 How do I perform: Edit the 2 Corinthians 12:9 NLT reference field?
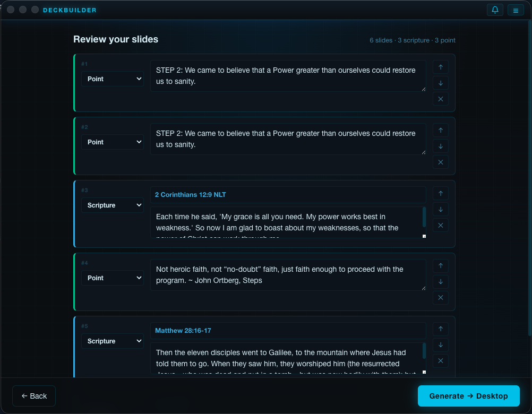coord(288,195)
